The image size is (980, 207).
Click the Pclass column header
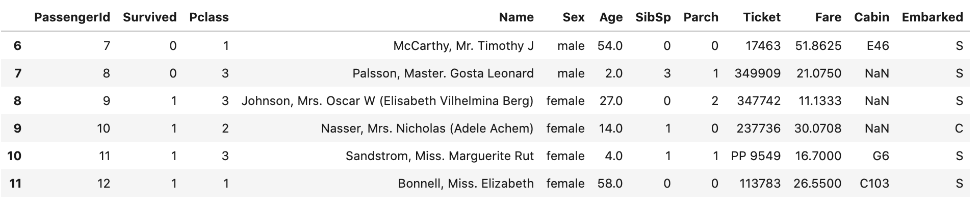[209, 17]
